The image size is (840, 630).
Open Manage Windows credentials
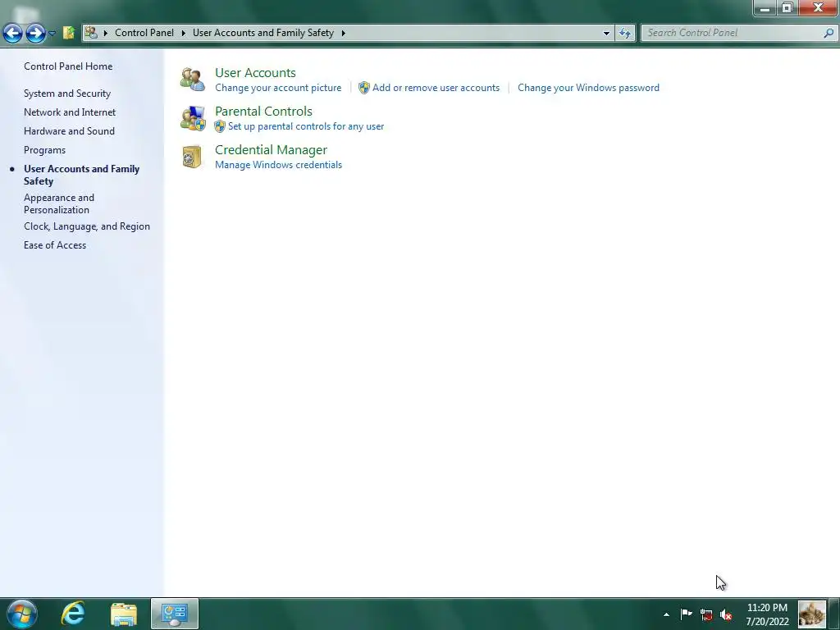[x=279, y=165]
